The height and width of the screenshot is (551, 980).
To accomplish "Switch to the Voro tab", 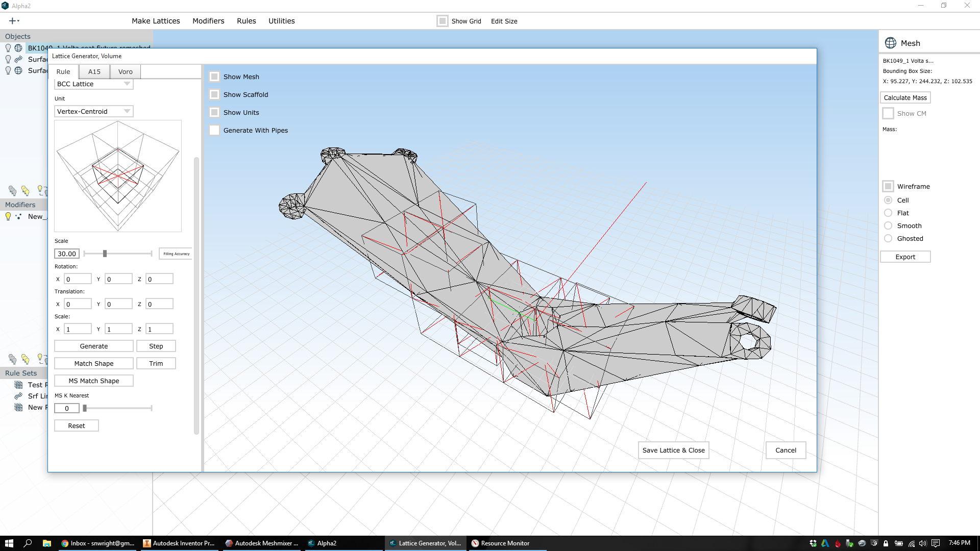I will tap(126, 71).
